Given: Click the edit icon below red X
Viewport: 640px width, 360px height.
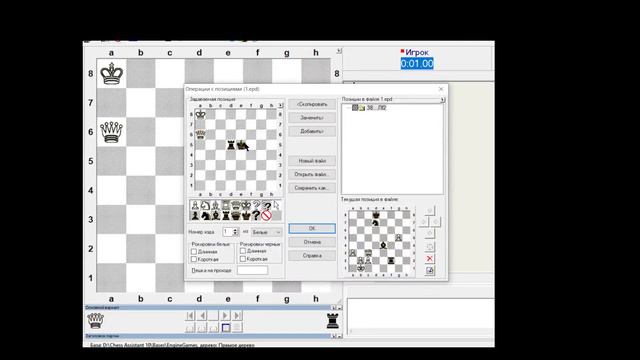Looking at the screenshot, I should 429,271.
